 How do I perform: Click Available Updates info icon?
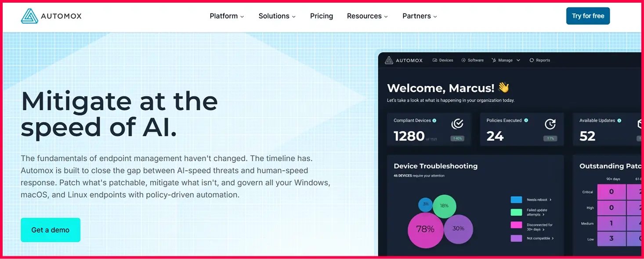click(619, 120)
